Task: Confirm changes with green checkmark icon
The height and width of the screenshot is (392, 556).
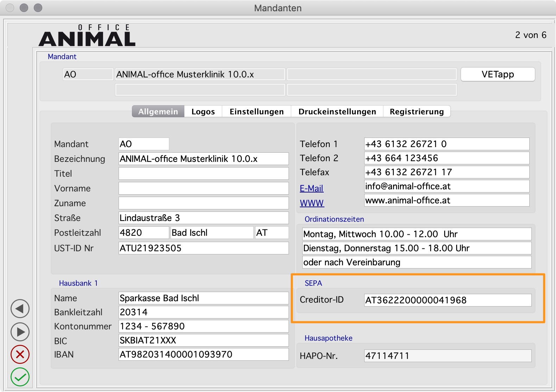Action: pos(20,377)
